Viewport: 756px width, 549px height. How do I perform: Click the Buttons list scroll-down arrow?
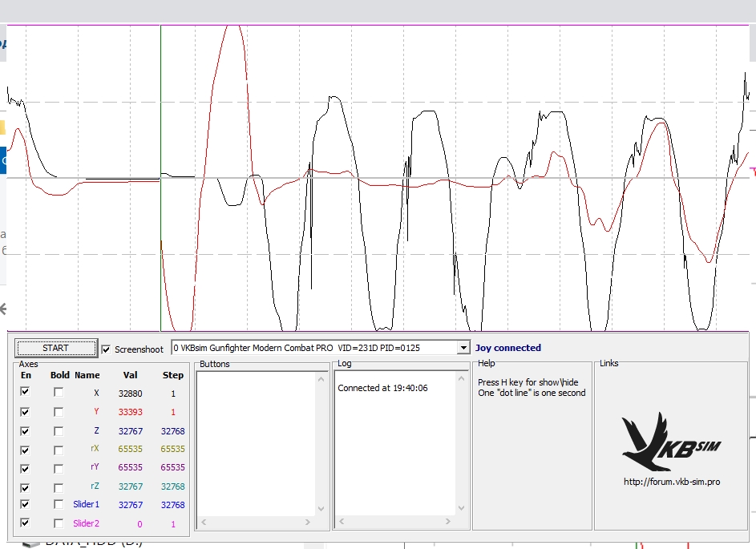[x=321, y=508]
